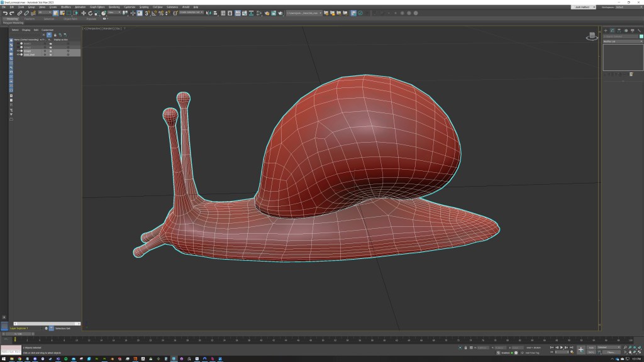644x362 pixels.
Task: Open the Rendering menu
Action: (114, 7)
